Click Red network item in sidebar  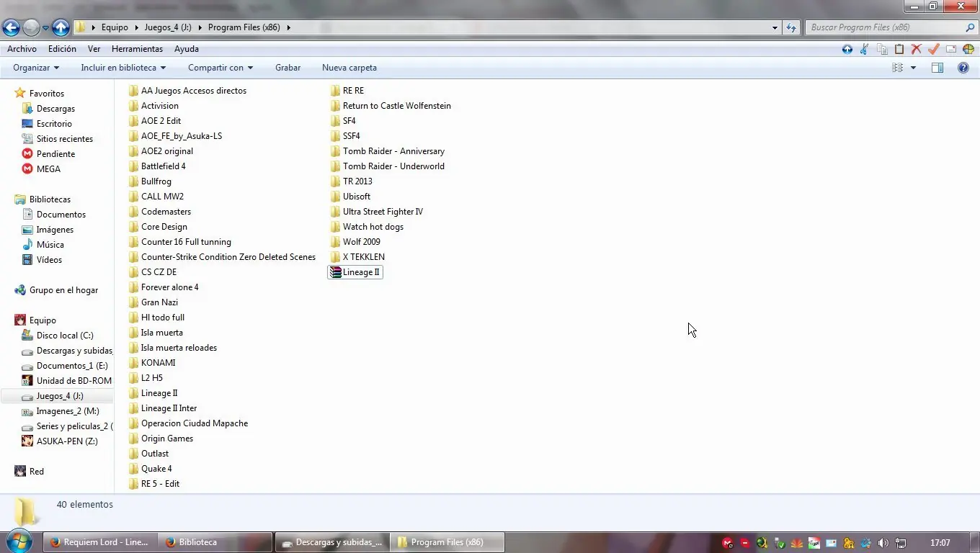[x=36, y=472]
